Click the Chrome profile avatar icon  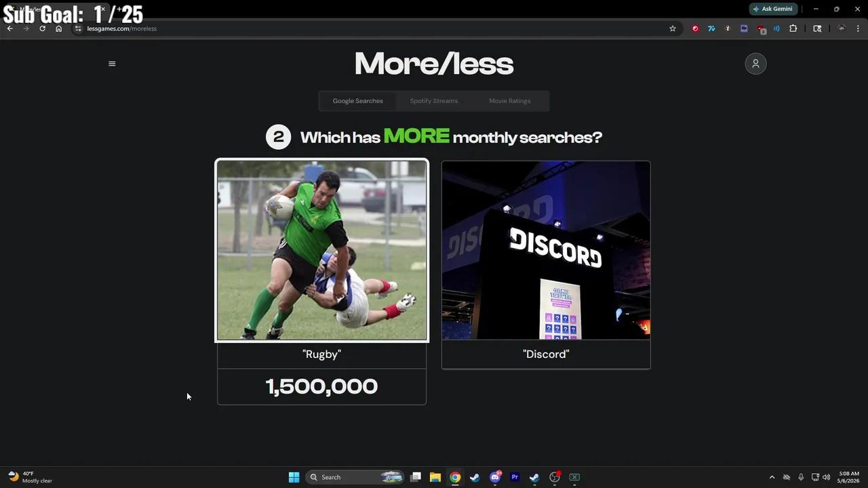[x=842, y=28]
